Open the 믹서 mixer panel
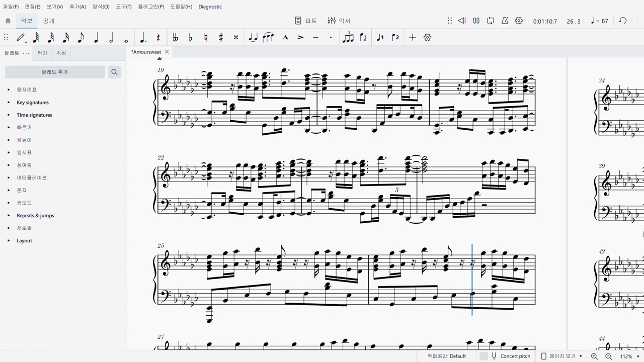644x362 pixels. 339,21
